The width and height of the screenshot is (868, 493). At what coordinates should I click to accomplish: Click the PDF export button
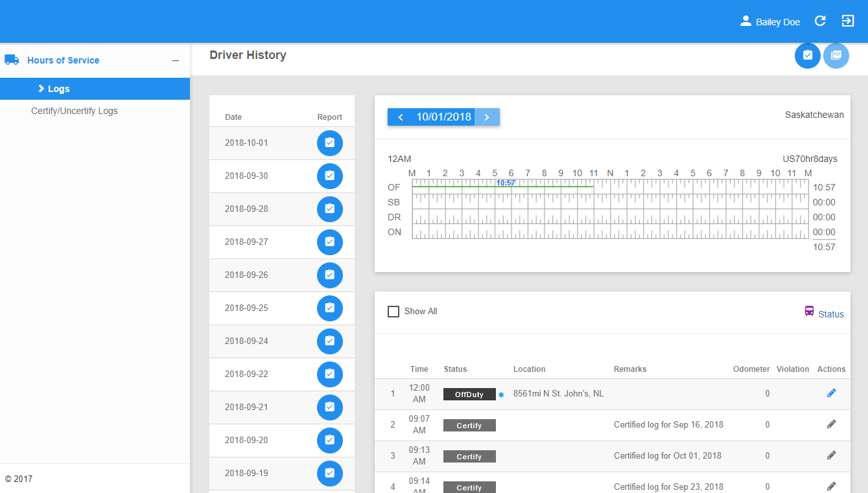[x=836, y=55]
